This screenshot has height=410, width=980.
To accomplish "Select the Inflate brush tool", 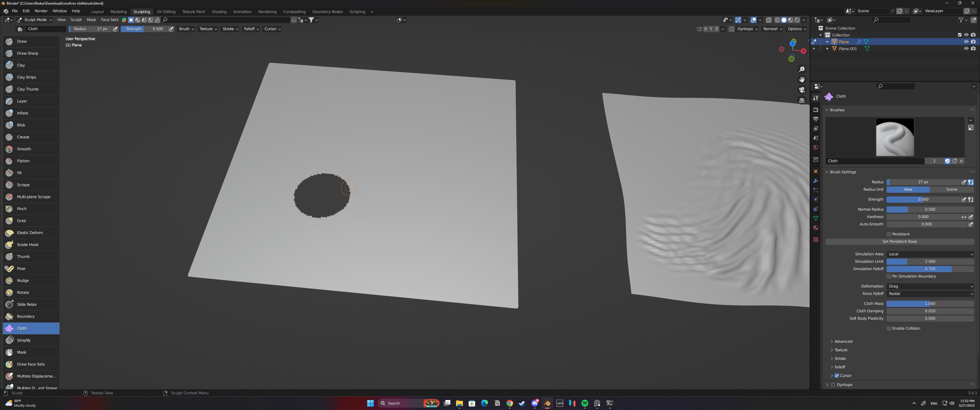I will pos(31,113).
